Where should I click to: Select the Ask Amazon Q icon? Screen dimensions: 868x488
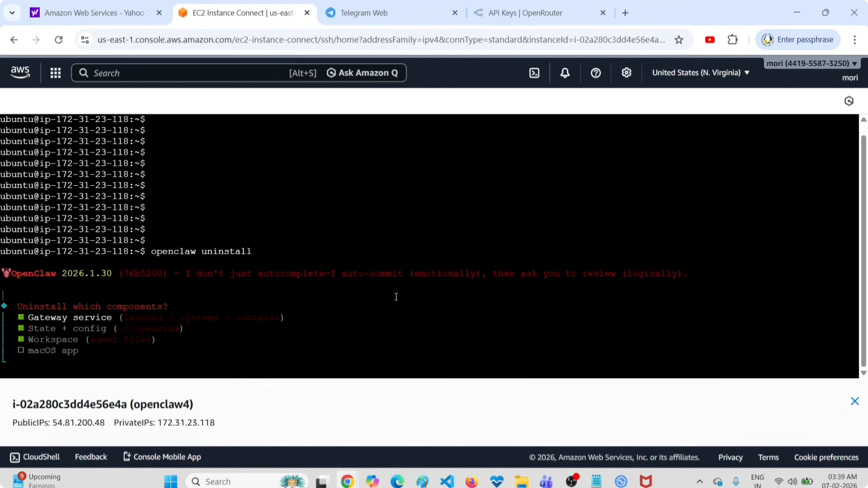pos(332,72)
